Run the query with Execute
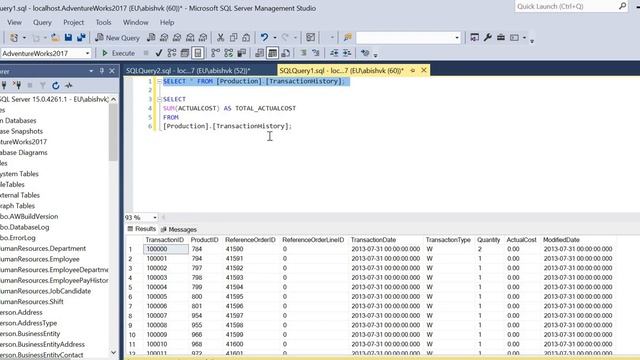The width and height of the screenshot is (640, 360). 118,53
